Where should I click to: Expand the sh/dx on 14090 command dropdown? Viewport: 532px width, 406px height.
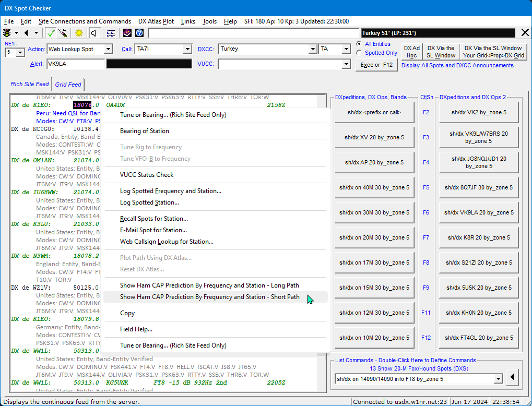click(x=498, y=379)
